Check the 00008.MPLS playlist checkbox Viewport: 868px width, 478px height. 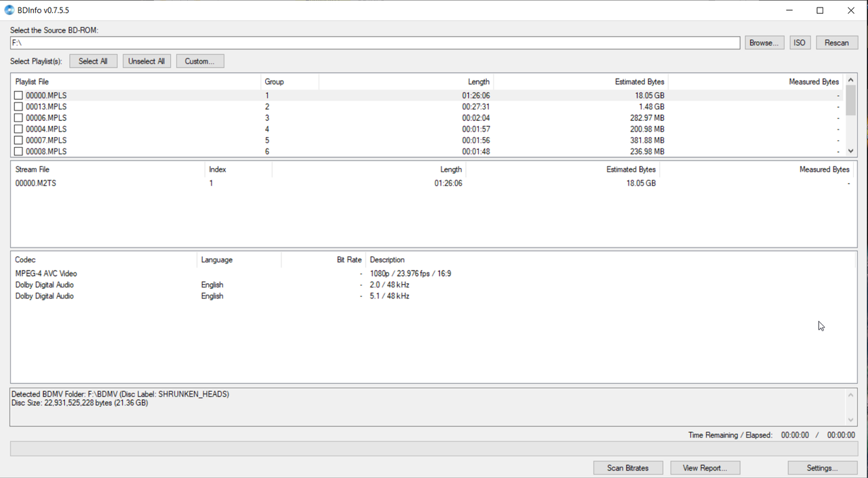click(19, 151)
